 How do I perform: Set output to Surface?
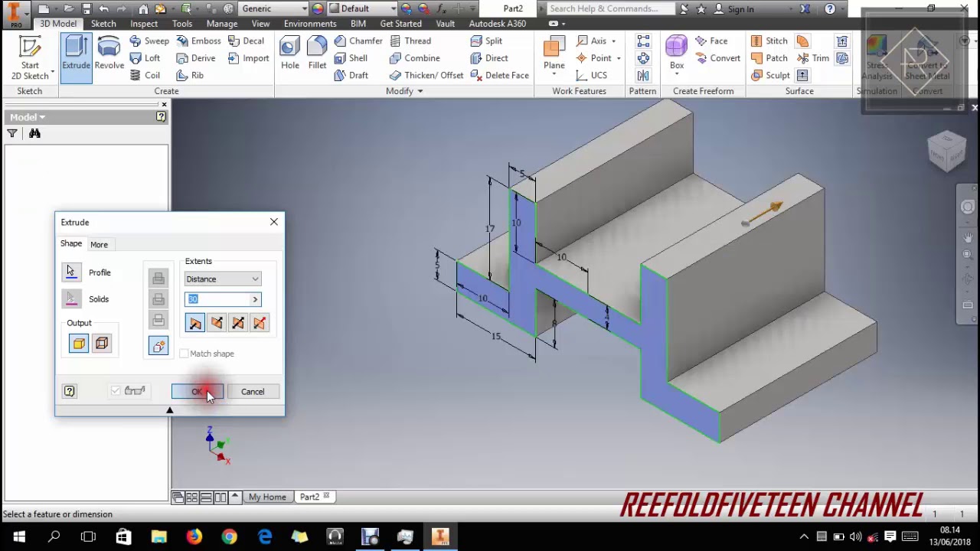click(x=102, y=344)
